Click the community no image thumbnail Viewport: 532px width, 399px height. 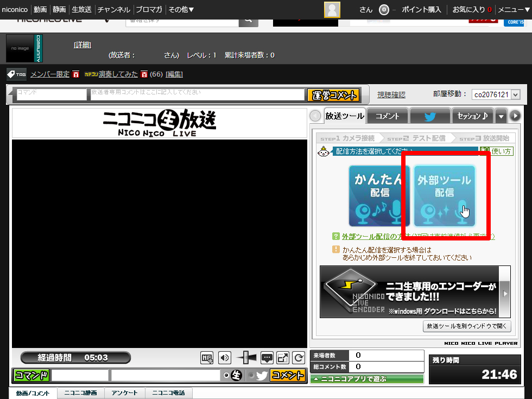(24, 48)
